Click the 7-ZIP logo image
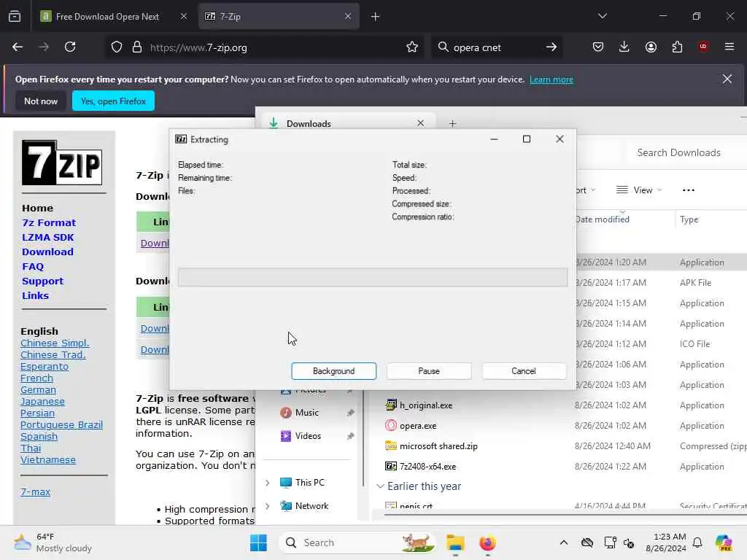Screen dimensions: 747x560 pos(62,163)
